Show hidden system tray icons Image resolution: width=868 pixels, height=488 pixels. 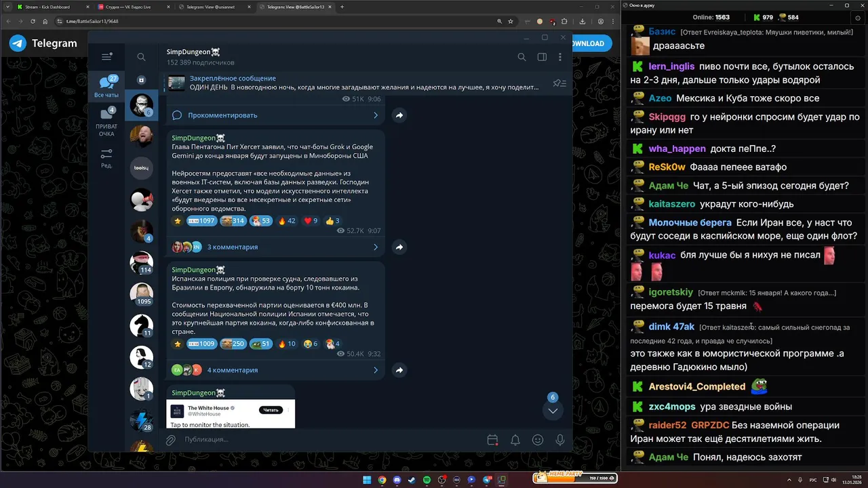pos(791,480)
